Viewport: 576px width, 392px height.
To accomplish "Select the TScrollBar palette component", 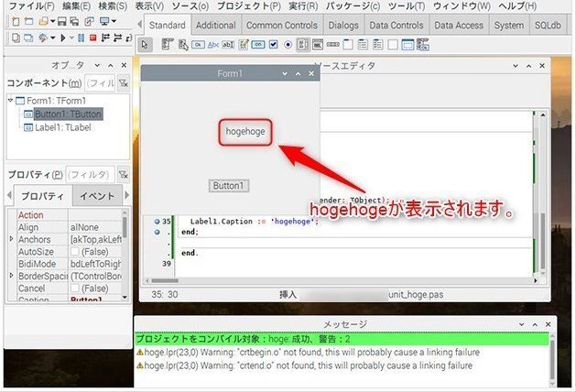I will (332, 45).
